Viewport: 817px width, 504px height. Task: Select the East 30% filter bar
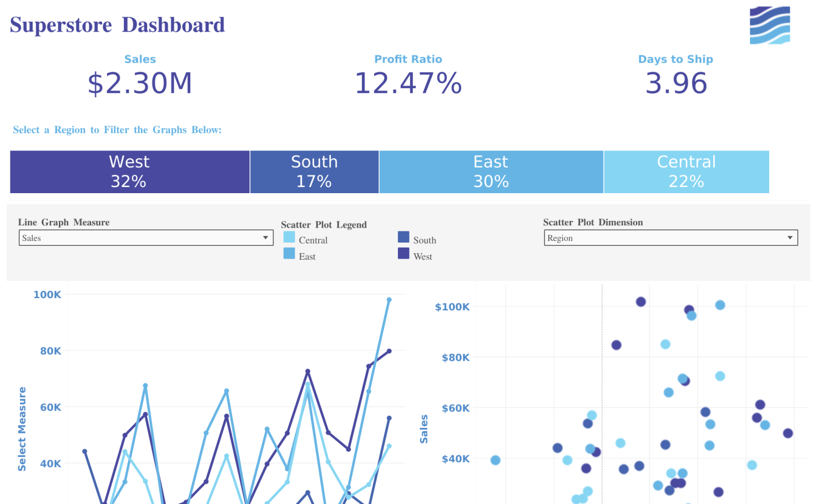[x=491, y=172]
